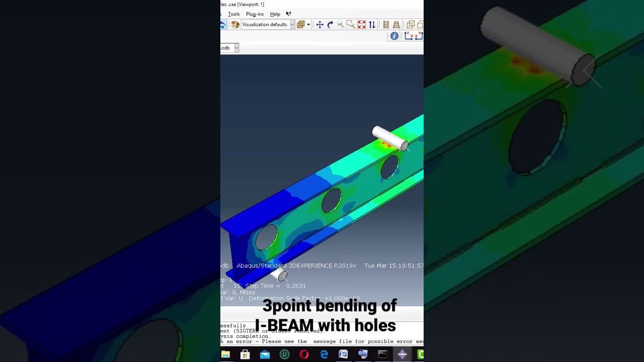Open the computer monitor app in the taskbar
The width and height of the screenshot is (644, 362).
pyautogui.click(x=363, y=354)
